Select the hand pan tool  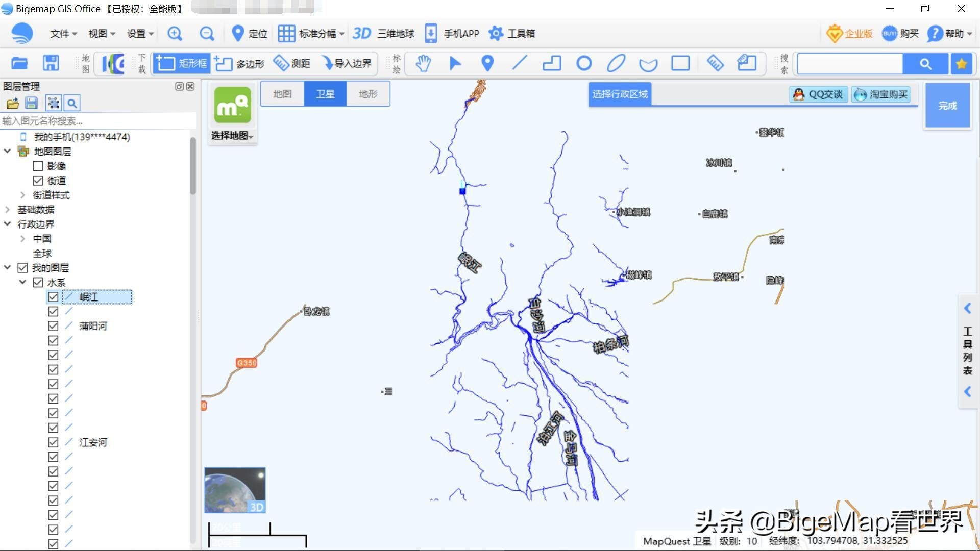pyautogui.click(x=423, y=63)
